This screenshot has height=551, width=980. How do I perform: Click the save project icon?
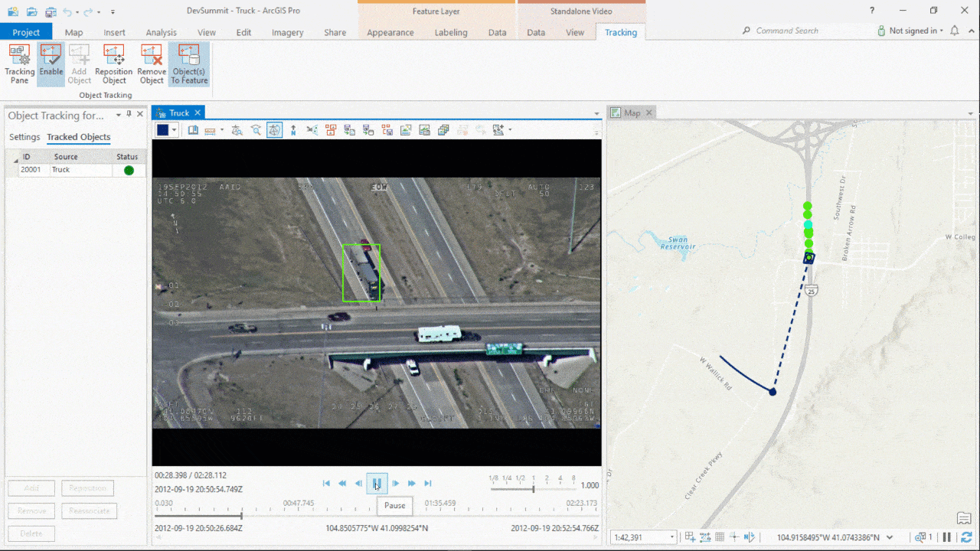tap(51, 11)
